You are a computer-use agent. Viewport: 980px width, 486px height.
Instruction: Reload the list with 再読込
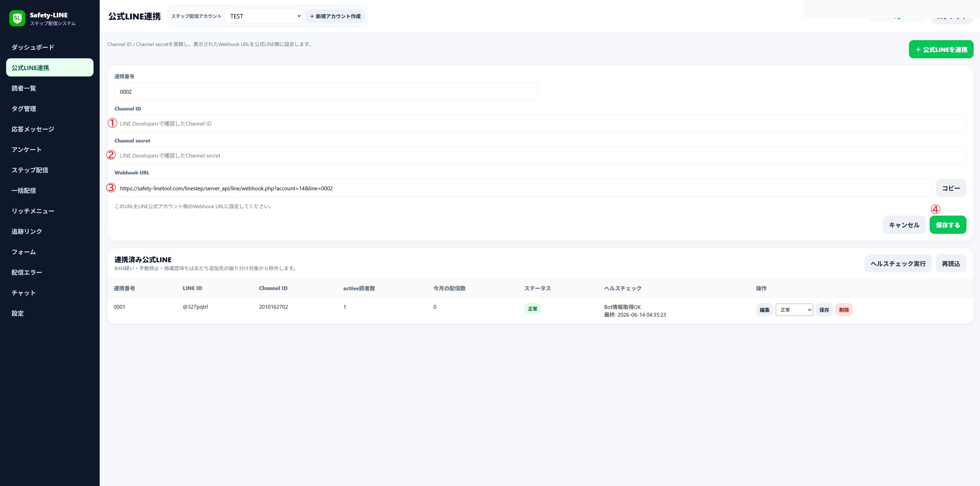point(951,263)
